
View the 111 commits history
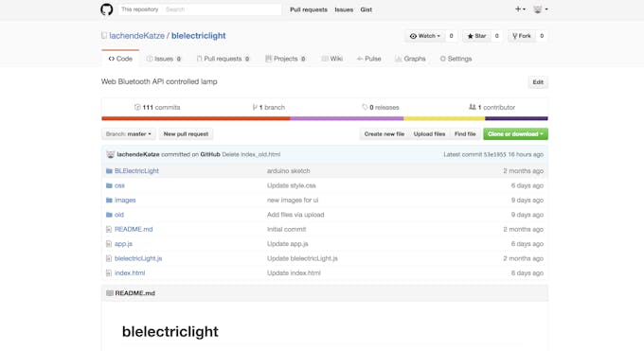tap(157, 107)
